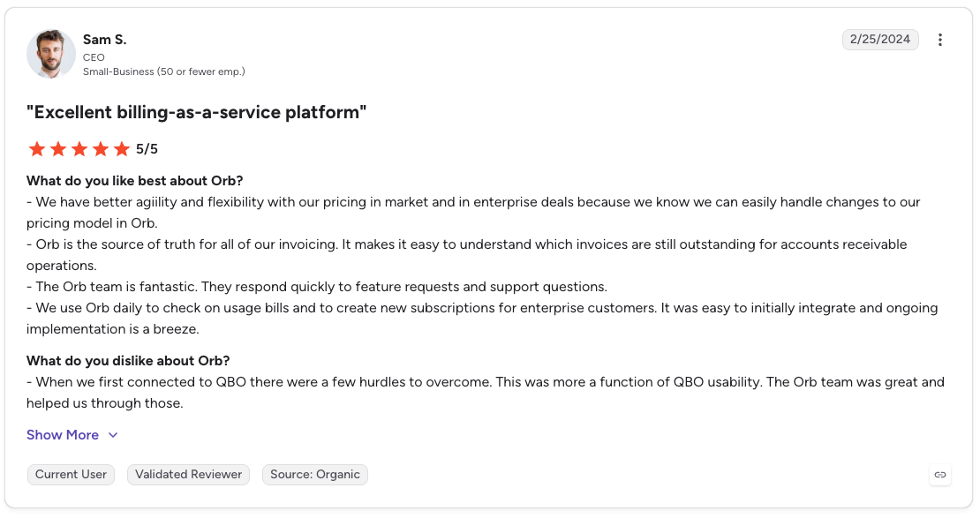Select the Validated Reviewer badge

pos(188,474)
